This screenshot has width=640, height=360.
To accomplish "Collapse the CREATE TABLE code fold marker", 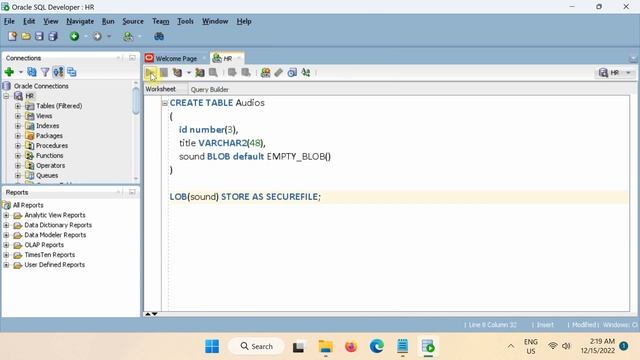I will [165, 103].
